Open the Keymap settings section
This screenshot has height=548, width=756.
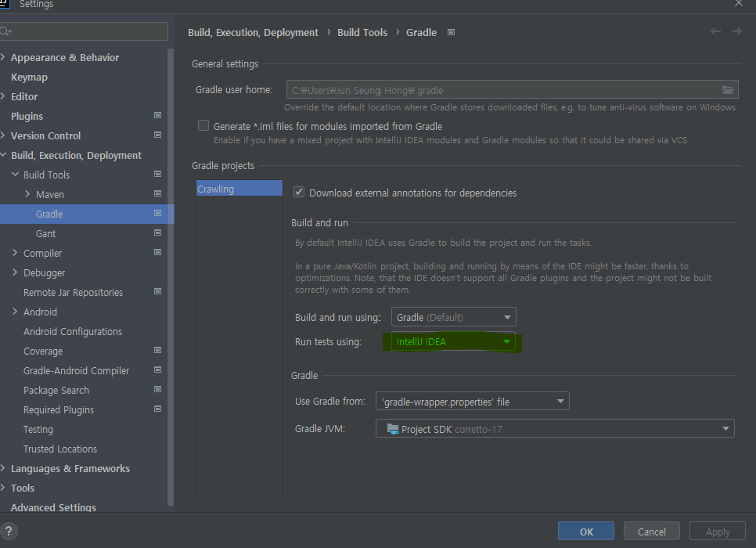pos(29,77)
